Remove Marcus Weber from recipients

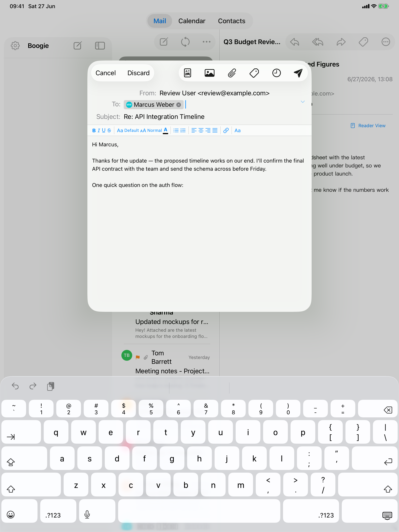[x=179, y=105]
